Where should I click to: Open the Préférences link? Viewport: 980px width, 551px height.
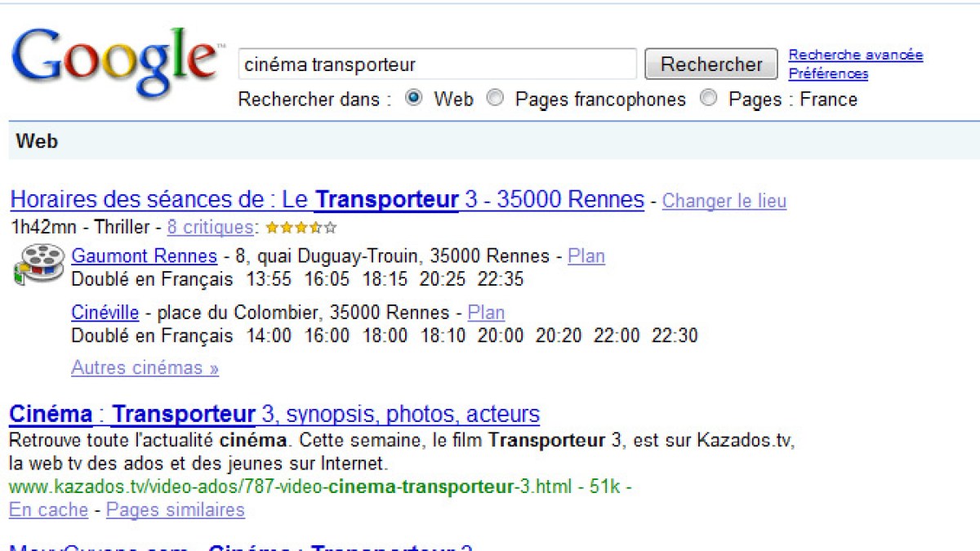click(828, 73)
